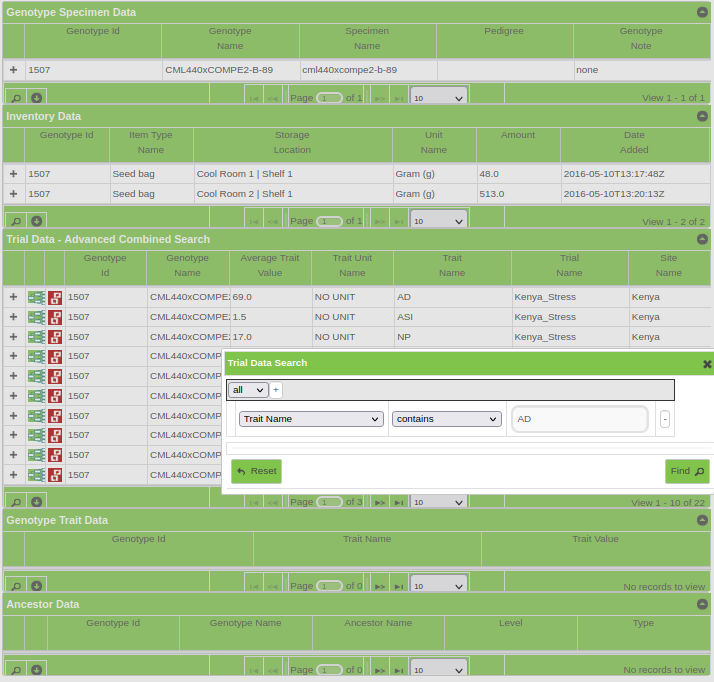Image resolution: width=714 pixels, height=682 pixels.
Task: Click the green tree icon in the NP row
Action: [37, 337]
